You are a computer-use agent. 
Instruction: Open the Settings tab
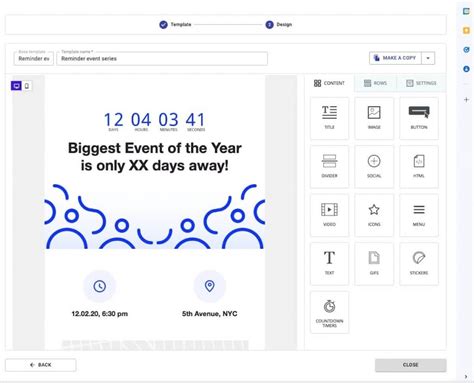click(421, 83)
